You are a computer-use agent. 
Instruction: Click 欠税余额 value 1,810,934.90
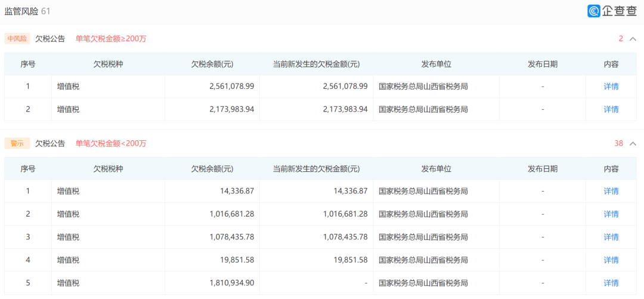point(231,283)
